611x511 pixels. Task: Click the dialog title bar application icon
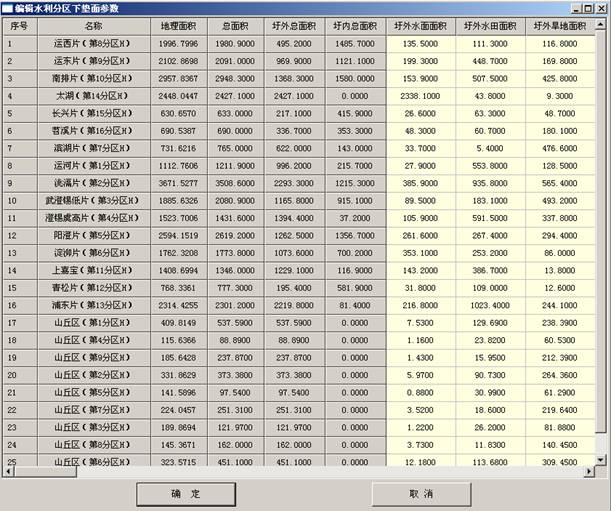tap(8, 7)
